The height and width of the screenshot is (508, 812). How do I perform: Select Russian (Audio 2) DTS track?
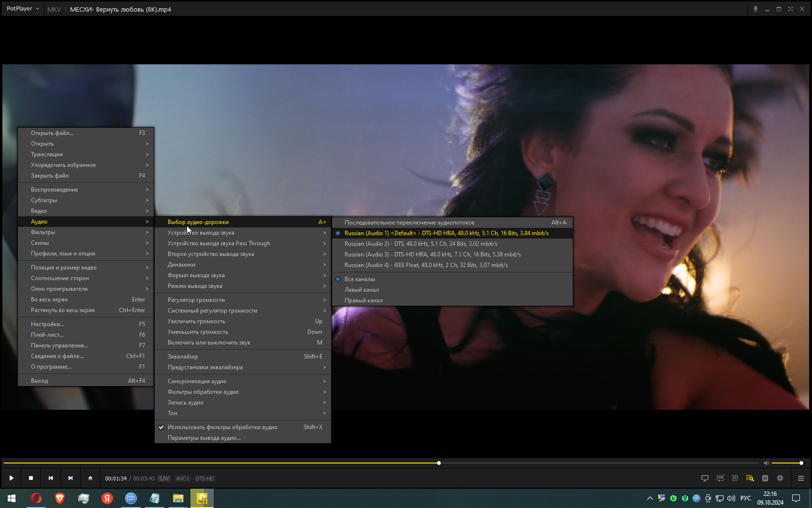[x=420, y=244]
